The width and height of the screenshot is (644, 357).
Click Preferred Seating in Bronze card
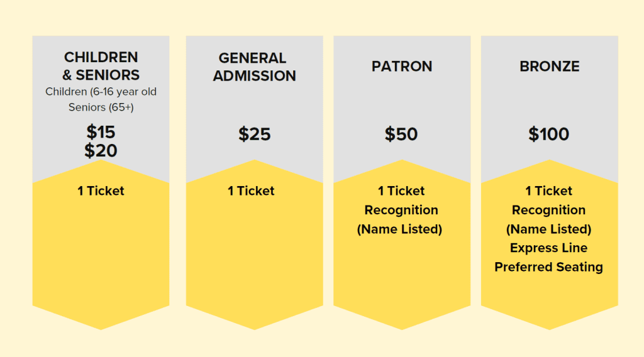tap(549, 267)
